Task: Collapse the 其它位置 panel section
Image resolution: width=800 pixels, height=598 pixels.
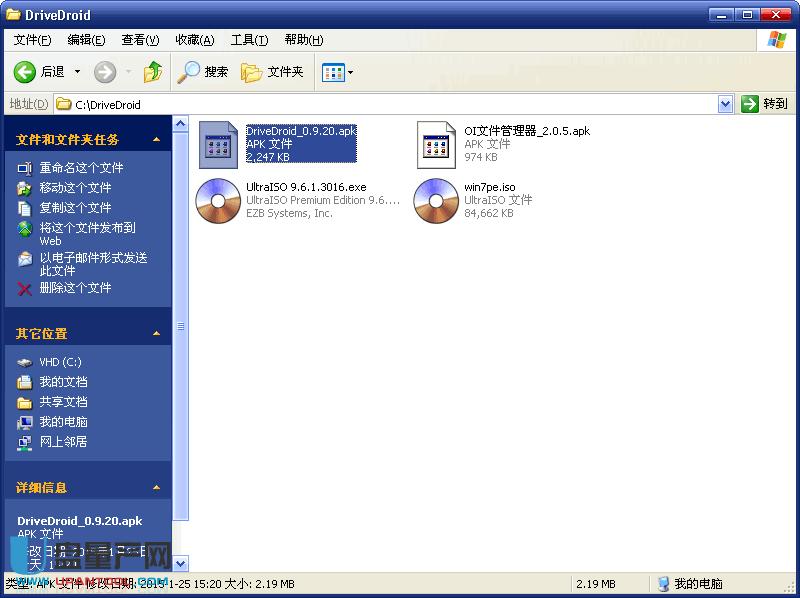Action: (156, 334)
